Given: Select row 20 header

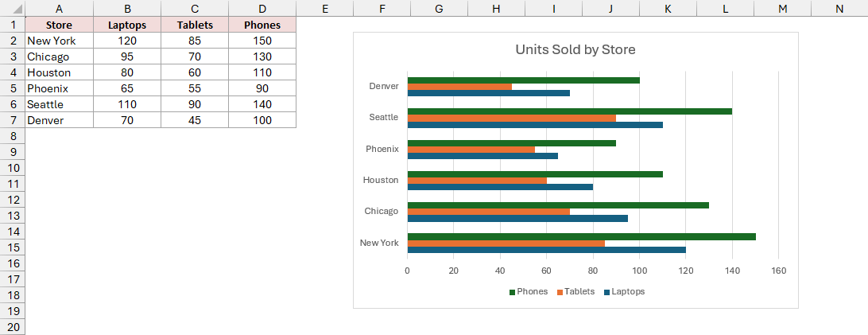Looking at the screenshot, I should [x=12, y=327].
